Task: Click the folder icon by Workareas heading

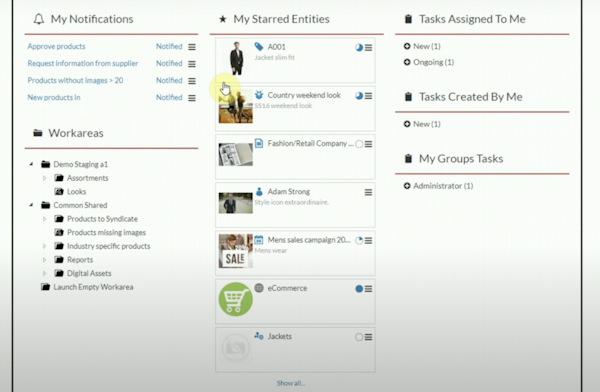Action: click(x=38, y=133)
